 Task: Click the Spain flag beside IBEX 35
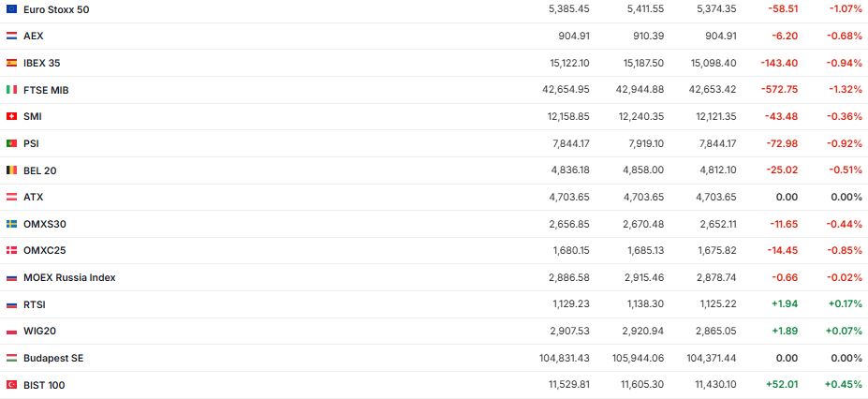click(11, 63)
